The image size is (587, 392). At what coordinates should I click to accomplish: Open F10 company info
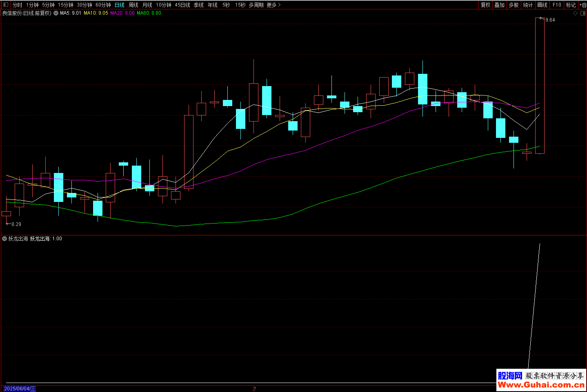[557, 5]
